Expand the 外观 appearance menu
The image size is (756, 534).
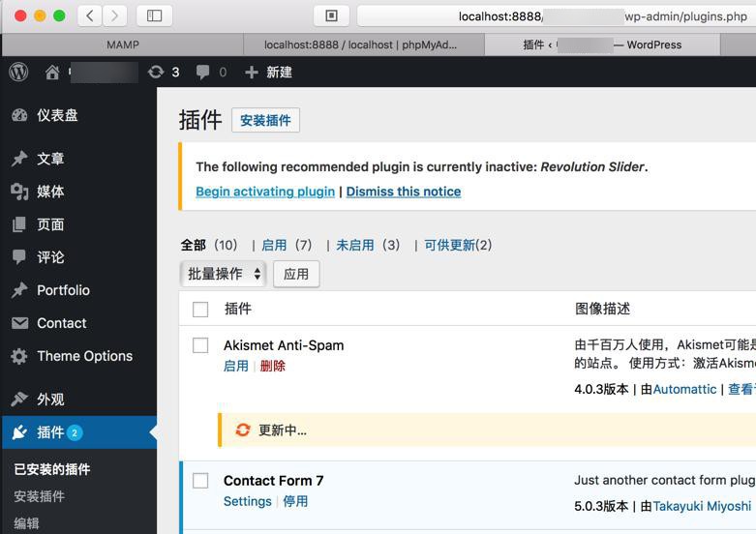coord(50,399)
